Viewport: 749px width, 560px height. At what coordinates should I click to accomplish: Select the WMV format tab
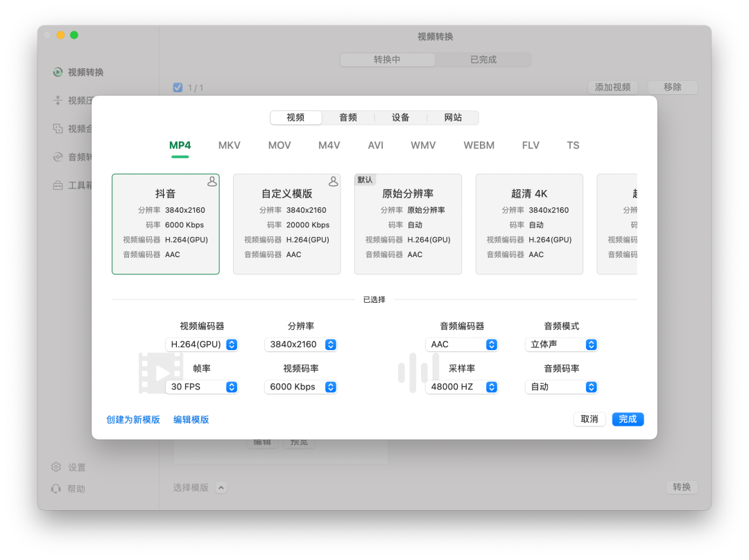(x=423, y=145)
